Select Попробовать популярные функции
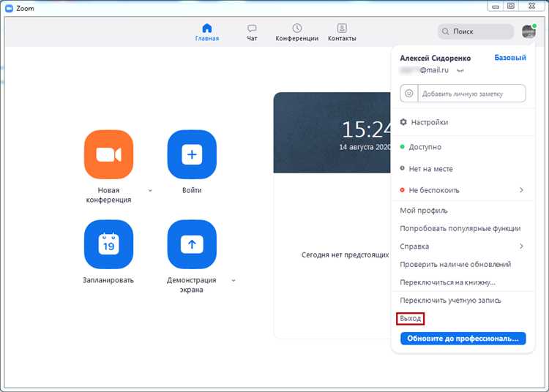Viewport: 549px width, 392px height. 460,228
